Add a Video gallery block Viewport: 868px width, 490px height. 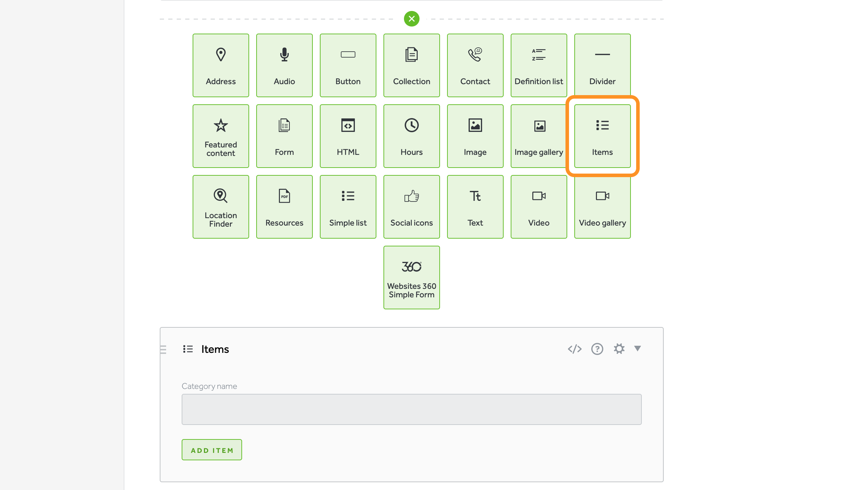point(602,207)
